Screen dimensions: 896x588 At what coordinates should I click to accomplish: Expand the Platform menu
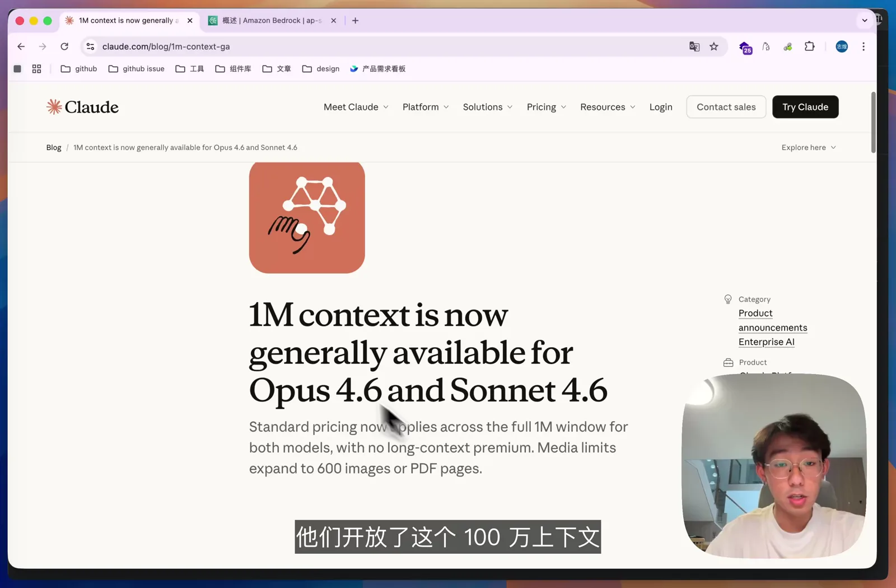(x=426, y=107)
